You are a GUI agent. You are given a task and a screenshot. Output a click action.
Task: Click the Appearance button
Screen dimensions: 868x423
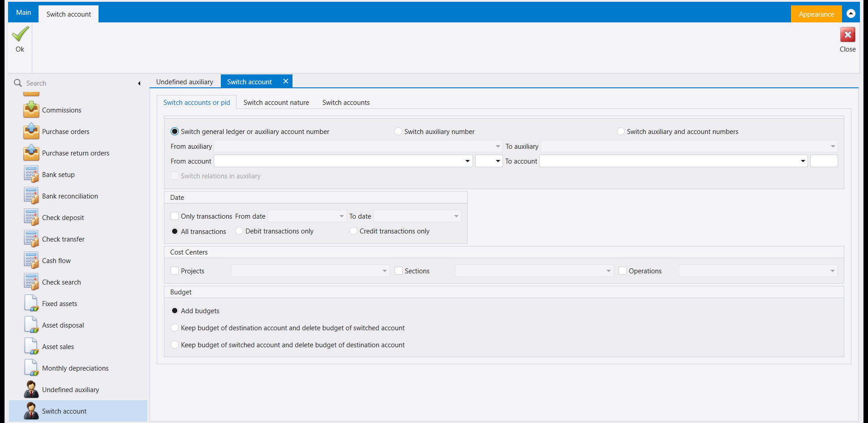tap(816, 14)
